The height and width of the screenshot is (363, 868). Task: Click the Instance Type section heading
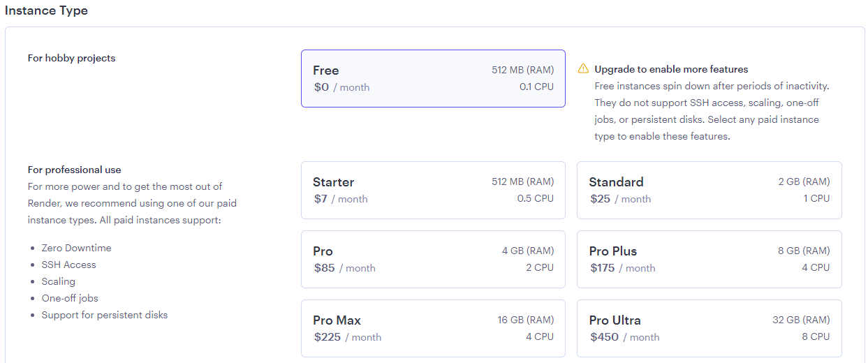46,10
